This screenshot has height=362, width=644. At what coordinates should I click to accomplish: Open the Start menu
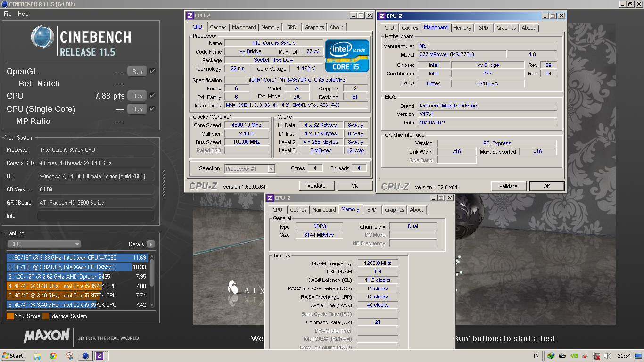(x=13, y=356)
